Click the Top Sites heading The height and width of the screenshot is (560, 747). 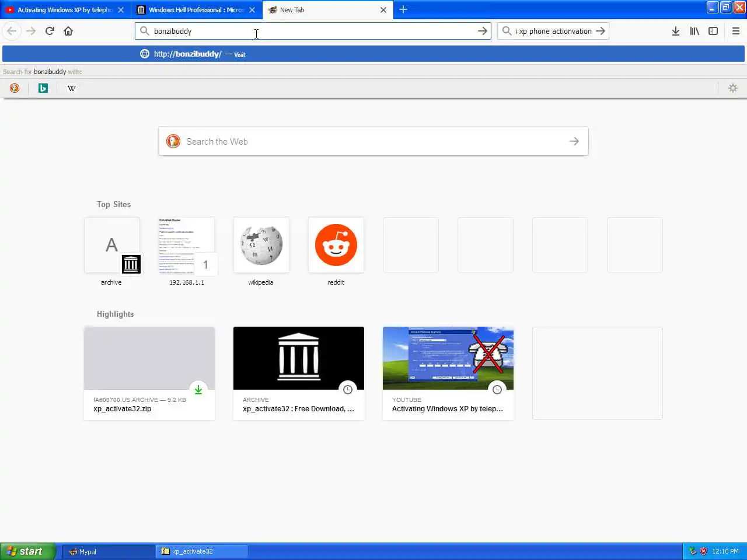[114, 204]
